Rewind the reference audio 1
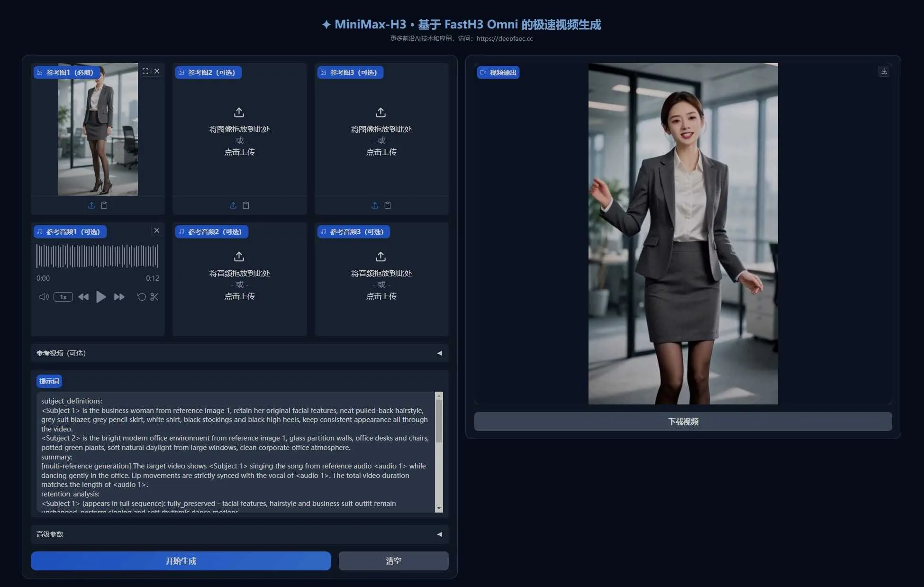Screen dimensions: 924x587 point(83,297)
